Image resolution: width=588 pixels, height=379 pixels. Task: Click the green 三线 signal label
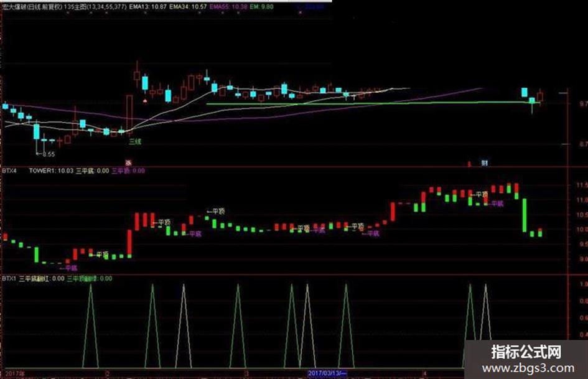coord(135,141)
